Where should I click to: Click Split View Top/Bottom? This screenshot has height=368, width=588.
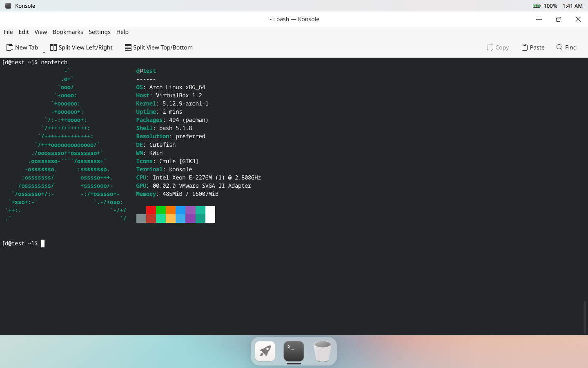[x=158, y=47]
